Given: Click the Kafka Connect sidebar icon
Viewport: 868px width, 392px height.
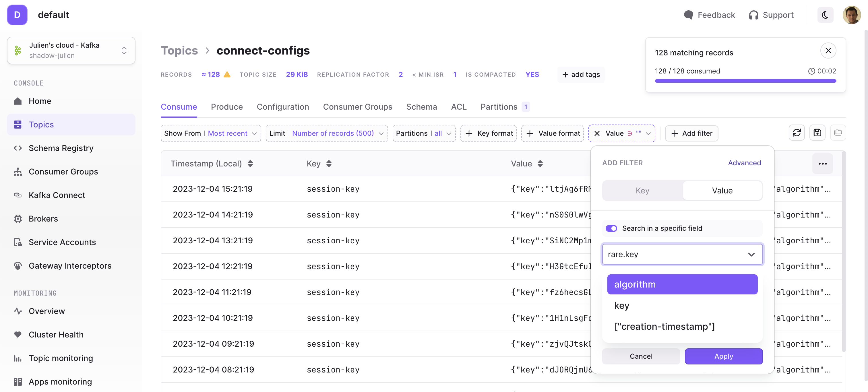Looking at the screenshot, I should 18,195.
